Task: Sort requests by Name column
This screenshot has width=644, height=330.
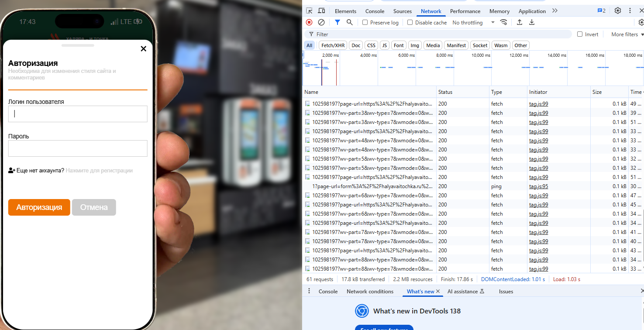Action: pyautogui.click(x=370, y=92)
